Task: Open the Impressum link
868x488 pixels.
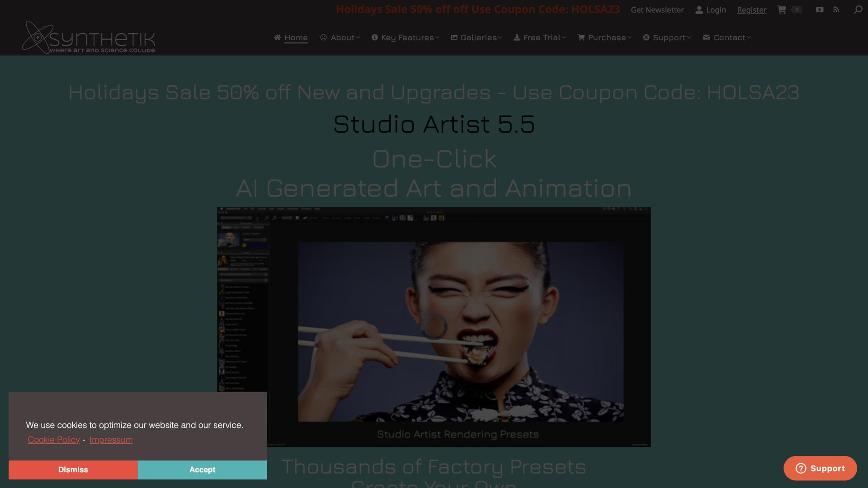Action: coord(111,440)
